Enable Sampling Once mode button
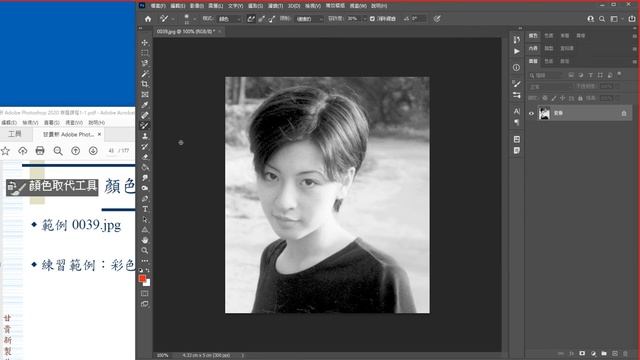 coord(262,19)
